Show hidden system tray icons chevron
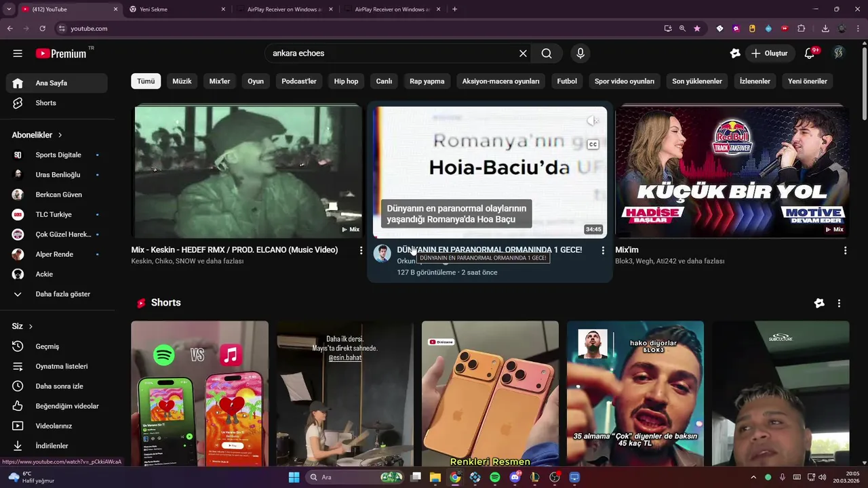Screen dimensions: 868x488 tap(753, 477)
